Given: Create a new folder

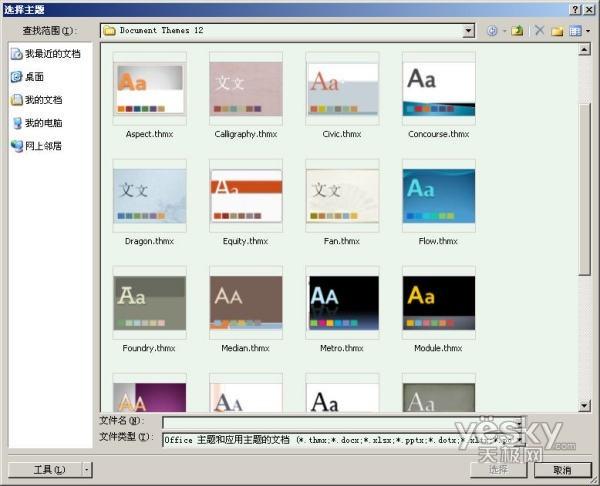Looking at the screenshot, I should (x=557, y=31).
